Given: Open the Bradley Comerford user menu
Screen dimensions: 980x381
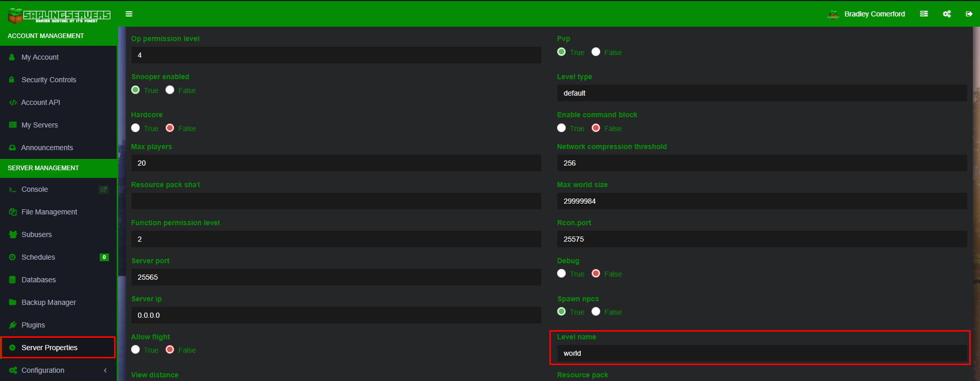Looking at the screenshot, I should [866, 14].
